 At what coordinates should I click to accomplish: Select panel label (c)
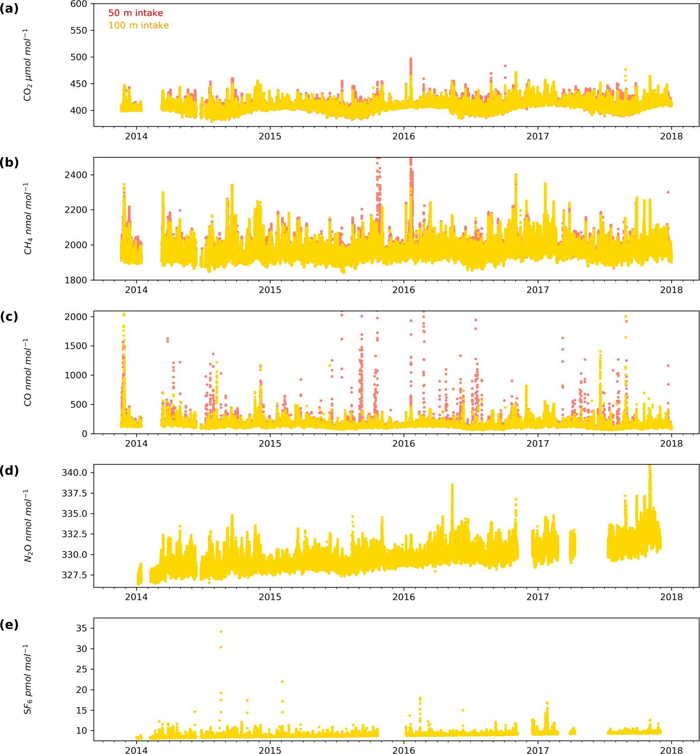[9, 317]
